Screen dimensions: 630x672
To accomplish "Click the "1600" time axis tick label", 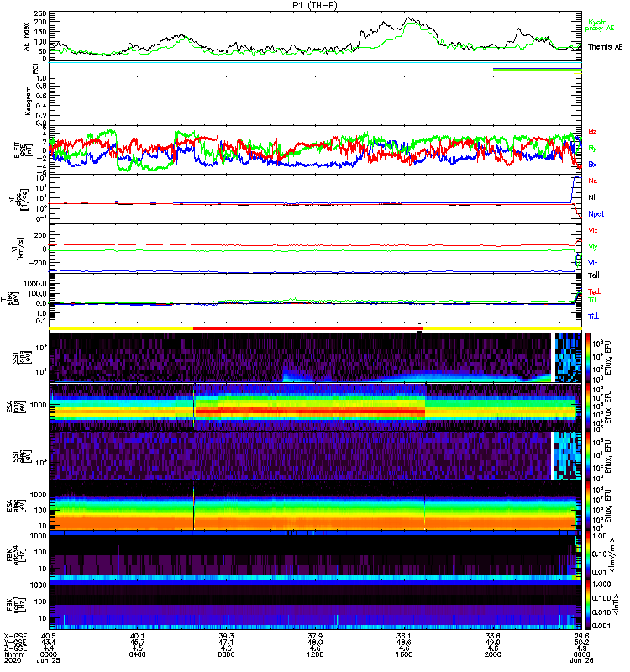I will tap(404, 654).
